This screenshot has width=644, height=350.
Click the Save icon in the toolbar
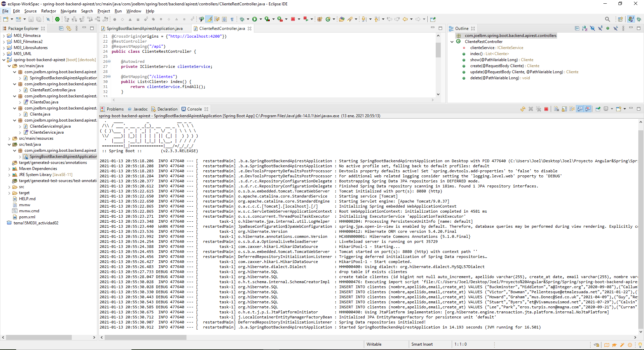pyautogui.click(x=31, y=19)
